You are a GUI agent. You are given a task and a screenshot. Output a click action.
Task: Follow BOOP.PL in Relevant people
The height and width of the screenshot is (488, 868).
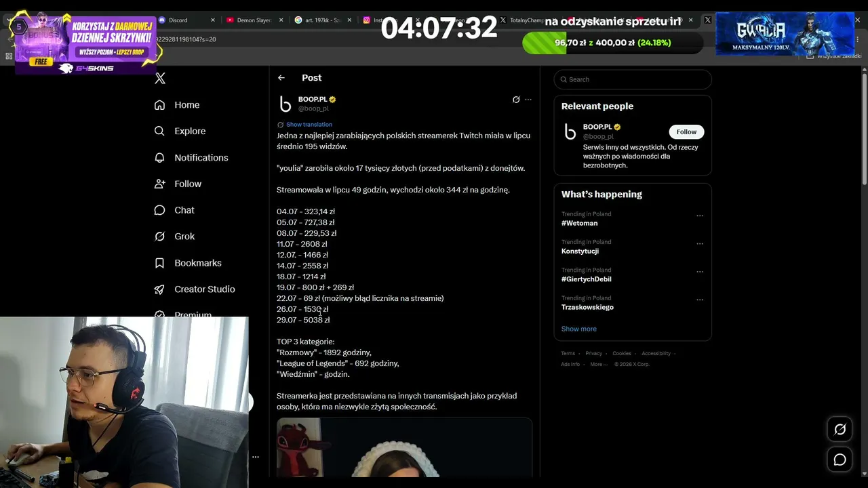[686, 132]
